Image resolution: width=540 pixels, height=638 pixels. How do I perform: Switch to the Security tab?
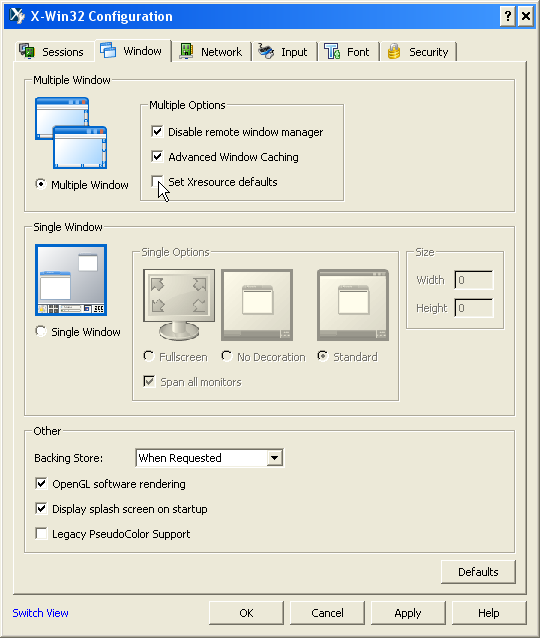point(418,52)
